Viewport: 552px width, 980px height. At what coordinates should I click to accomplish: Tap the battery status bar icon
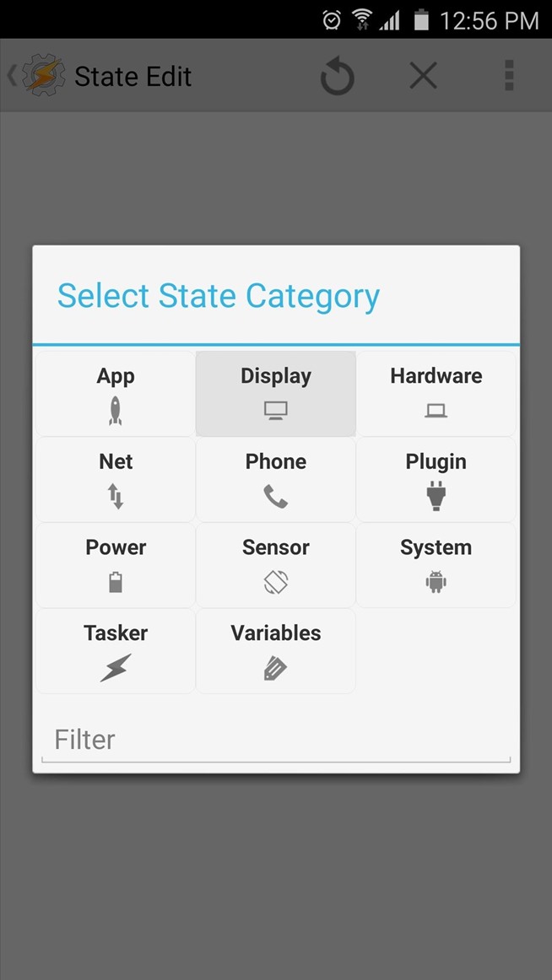coord(421,20)
